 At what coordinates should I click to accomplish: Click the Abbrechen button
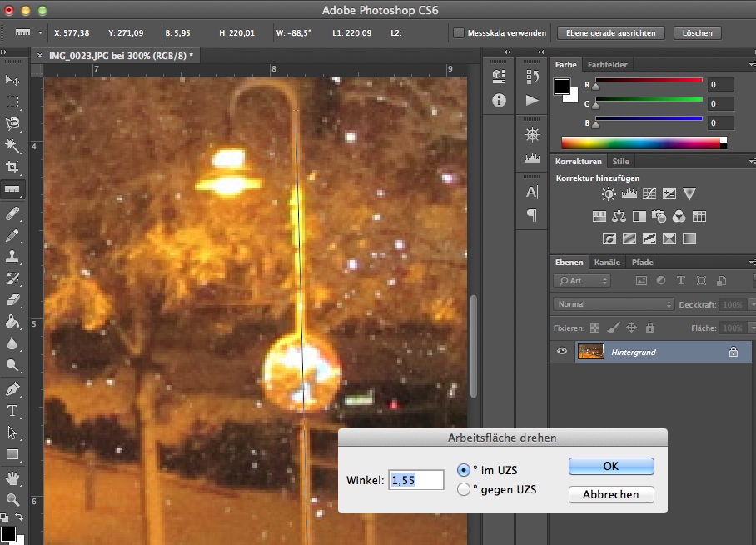coord(610,494)
